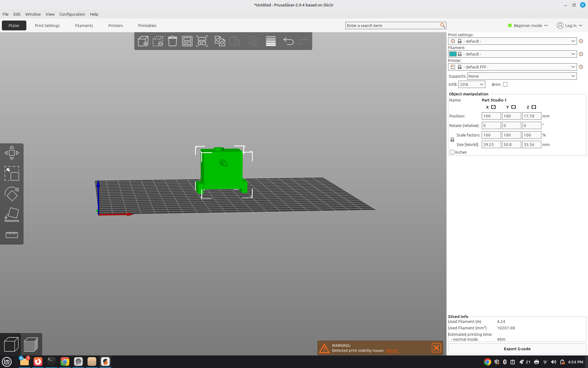
Task: Click the Export G-code button
Action: click(517, 349)
